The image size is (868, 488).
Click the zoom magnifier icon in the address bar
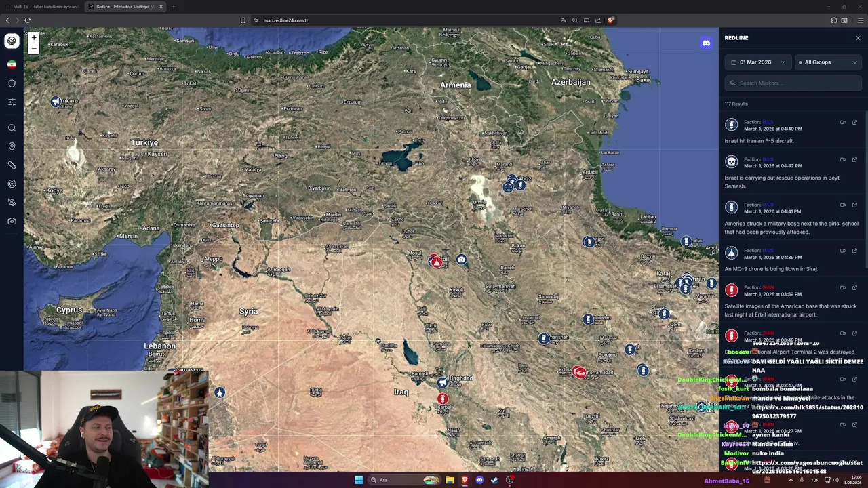click(574, 20)
